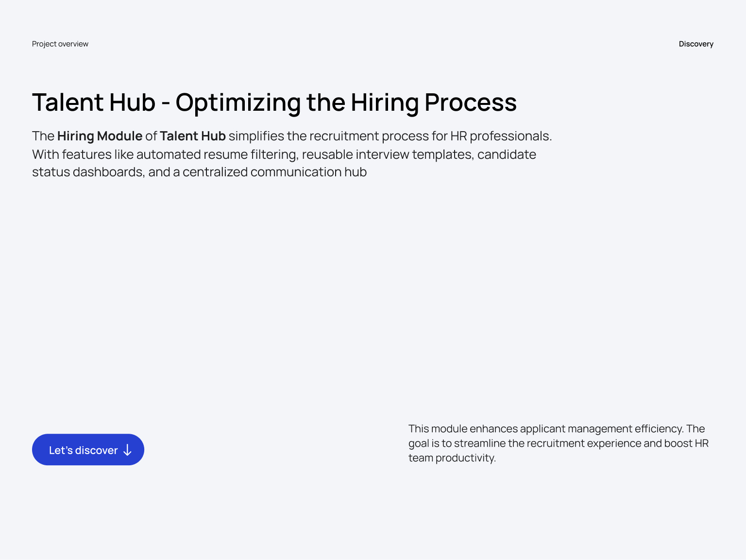
Task: Click the rounded pill-shaped discover button
Action: click(88, 450)
